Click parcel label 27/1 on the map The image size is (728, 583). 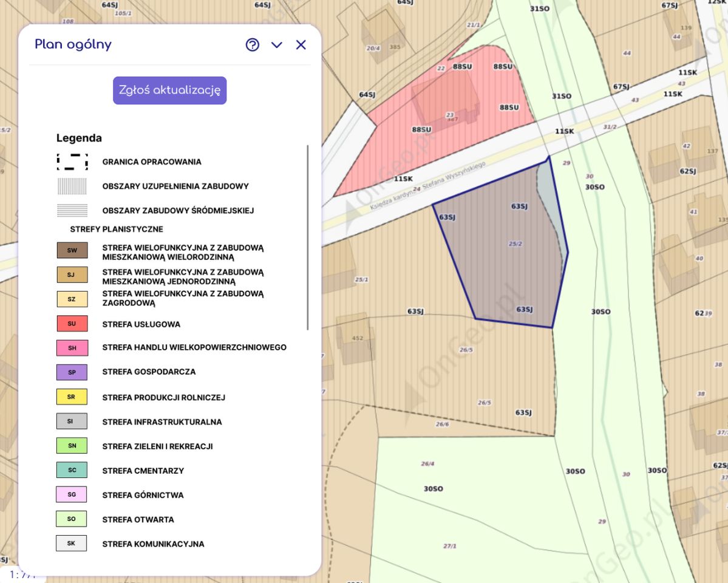(449, 546)
